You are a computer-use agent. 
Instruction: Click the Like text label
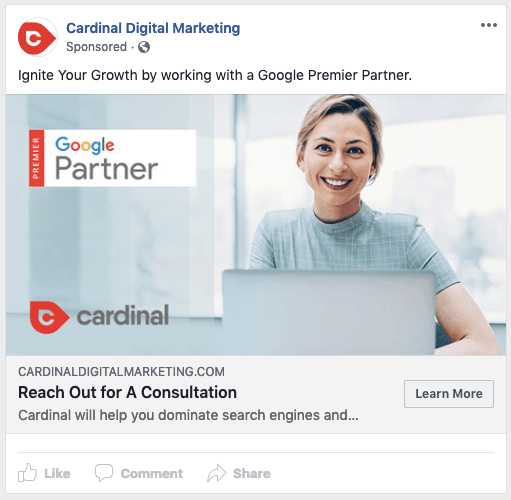pyautogui.click(x=57, y=473)
